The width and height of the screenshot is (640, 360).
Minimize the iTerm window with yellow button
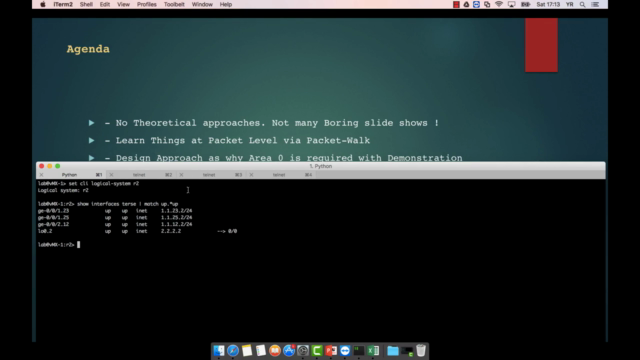[x=49, y=166]
